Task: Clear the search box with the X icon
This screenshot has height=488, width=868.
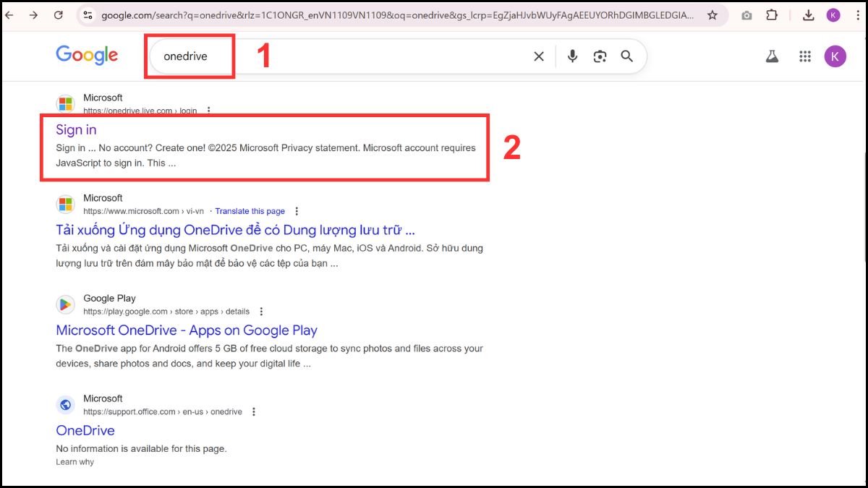Action: click(539, 56)
